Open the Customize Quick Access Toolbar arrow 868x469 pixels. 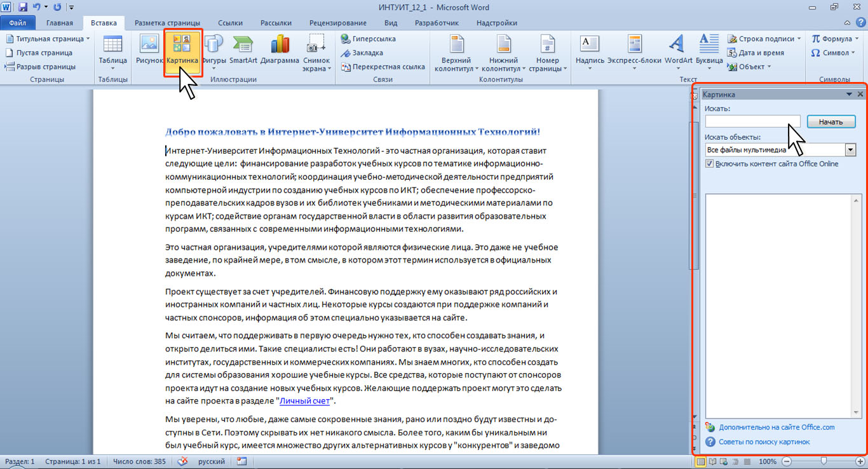click(x=71, y=8)
